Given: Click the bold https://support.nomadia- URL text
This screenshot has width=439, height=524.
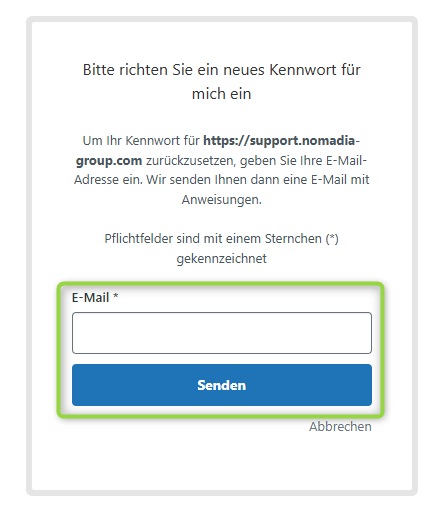Looking at the screenshot, I should (x=281, y=141).
